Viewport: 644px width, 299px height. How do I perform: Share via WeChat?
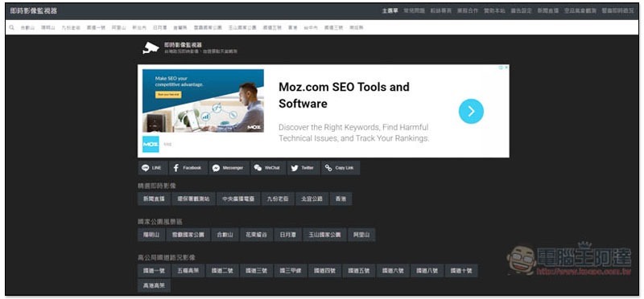tap(268, 168)
